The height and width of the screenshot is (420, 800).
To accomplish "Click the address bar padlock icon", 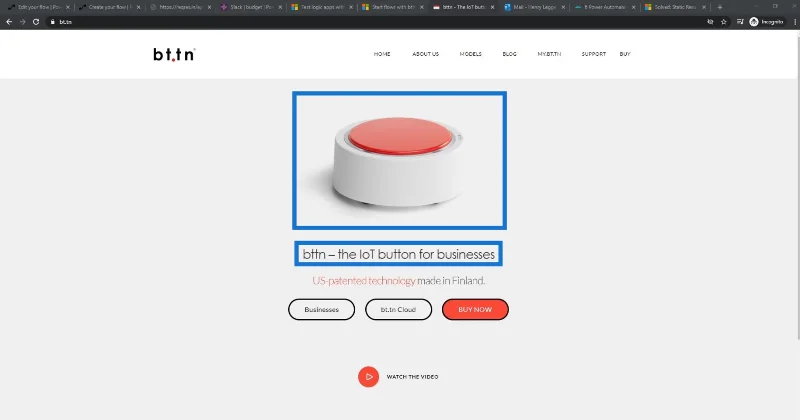I will (52, 22).
